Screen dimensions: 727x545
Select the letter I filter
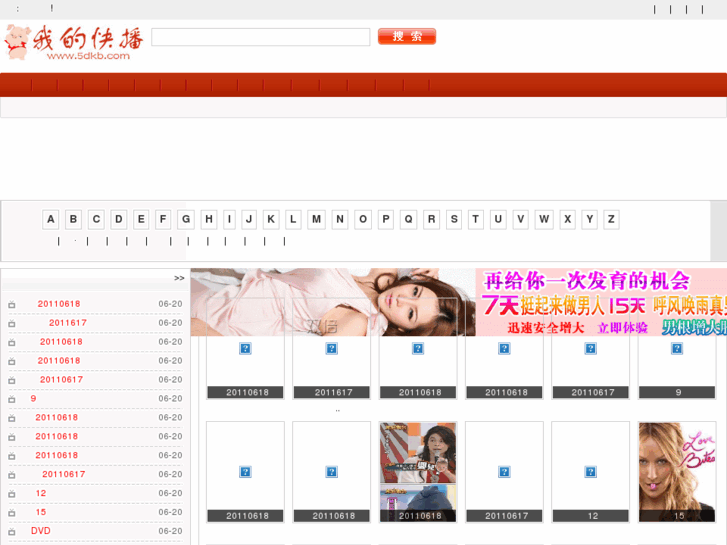click(x=229, y=219)
